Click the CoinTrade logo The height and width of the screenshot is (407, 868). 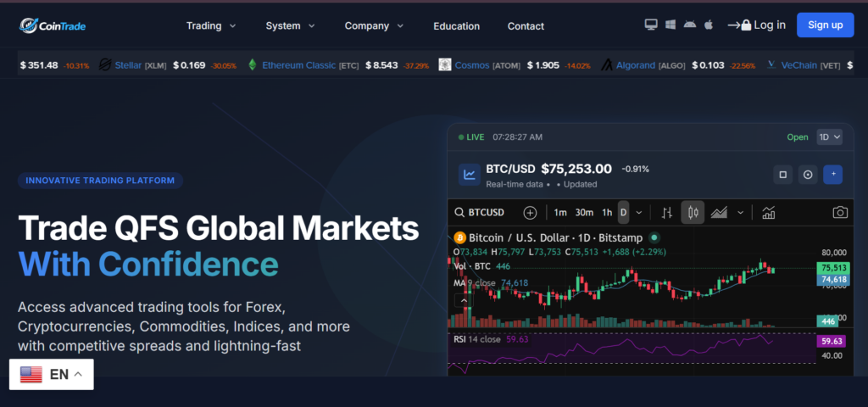click(x=53, y=25)
